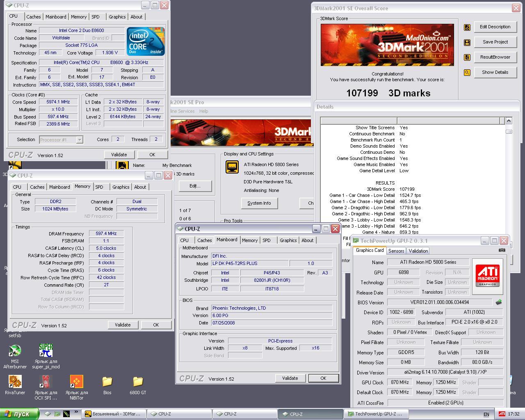Viewport: 525px width, 420px height.
Task: Click the Show Details magnifier icon
Action: (467, 73)
